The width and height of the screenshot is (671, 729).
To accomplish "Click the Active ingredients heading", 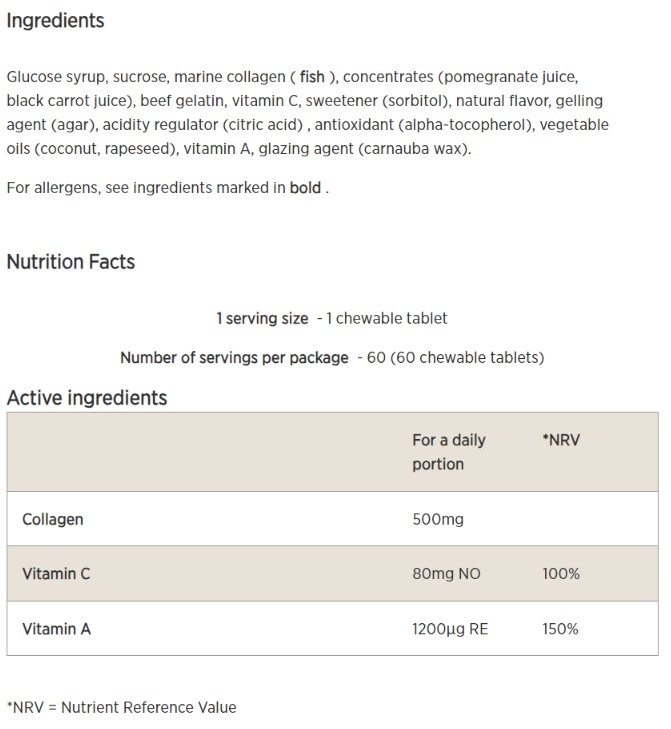I will pos(87,398).
